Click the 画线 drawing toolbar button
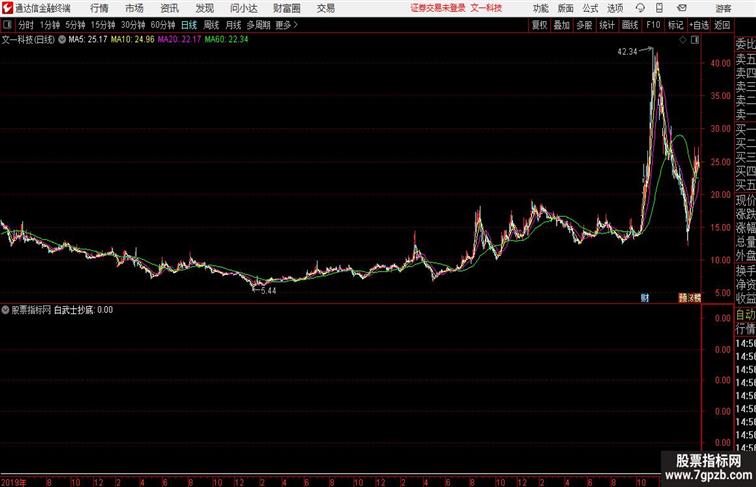Image resolution: width=756 pixels, height=487 pixels. (x=630, y=25)
